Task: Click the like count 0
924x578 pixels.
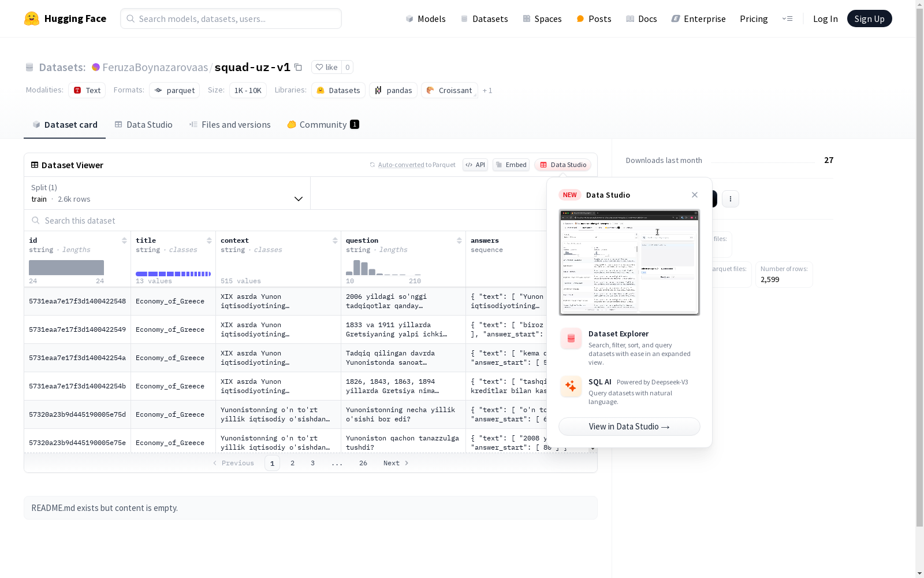Action: tap(347, 67)
